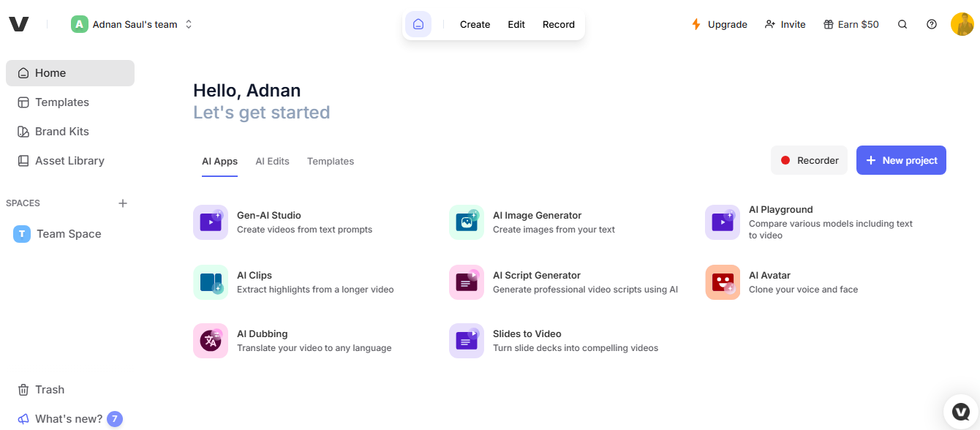Launch the AI Image Generator icon
Viewport: 980px width, 430px height.
(x=467, y=222)
